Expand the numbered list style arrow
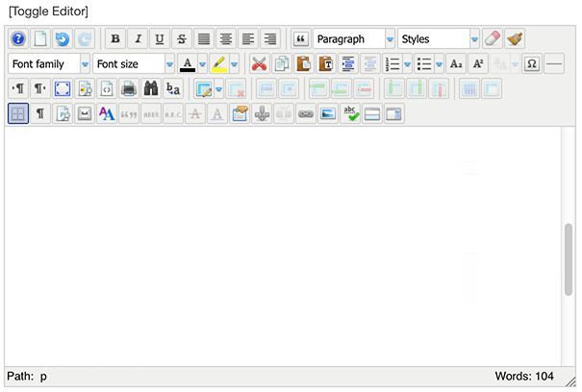The height and width of the screenshot is (392, 582). click(407, 63)
